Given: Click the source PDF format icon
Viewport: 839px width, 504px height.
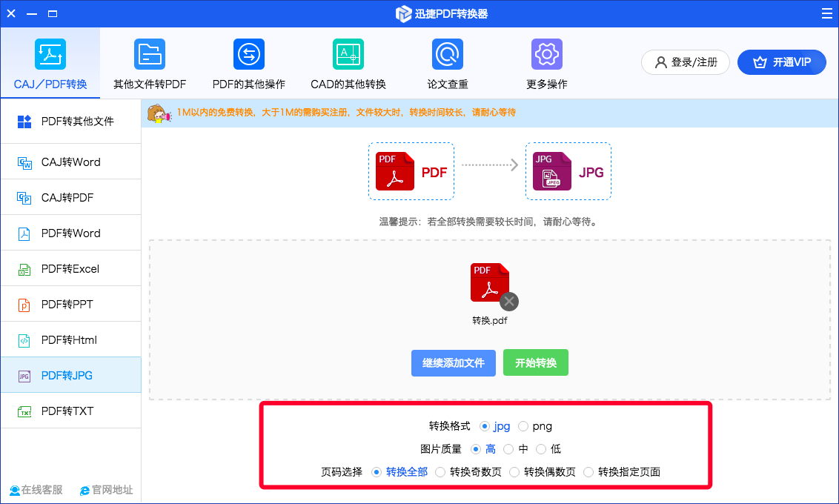Looking at the screenshot, I should tap(395, 171).
